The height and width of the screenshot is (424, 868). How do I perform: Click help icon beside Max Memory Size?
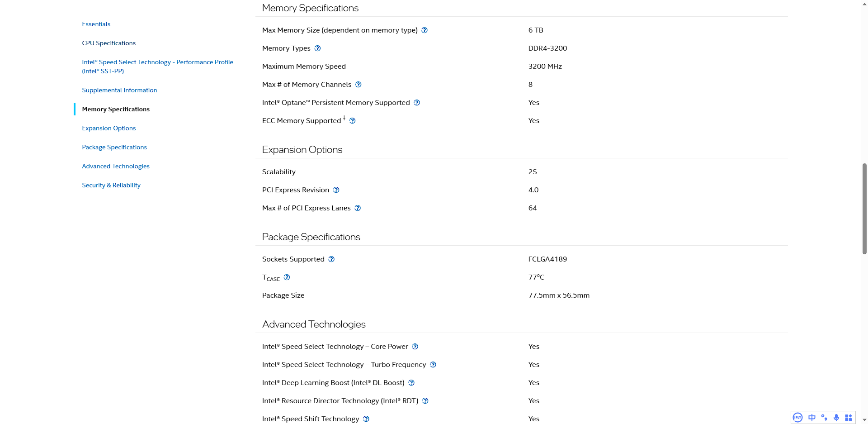425,30
